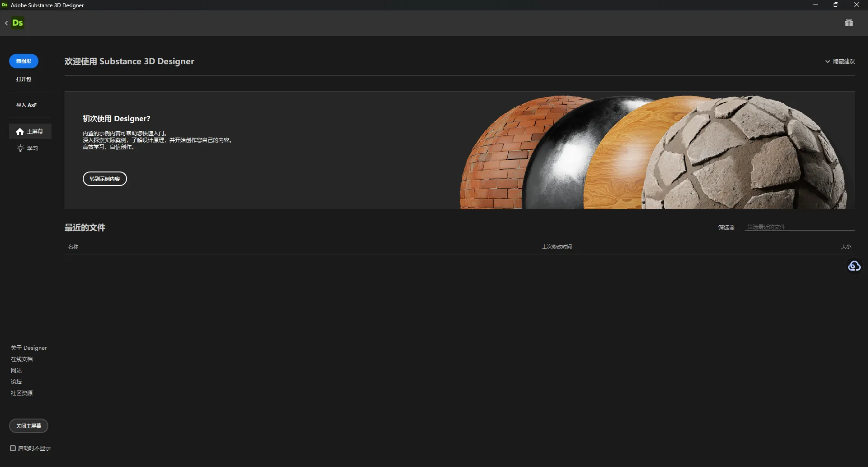Sort recent files by 名称 column

[73, 247]
